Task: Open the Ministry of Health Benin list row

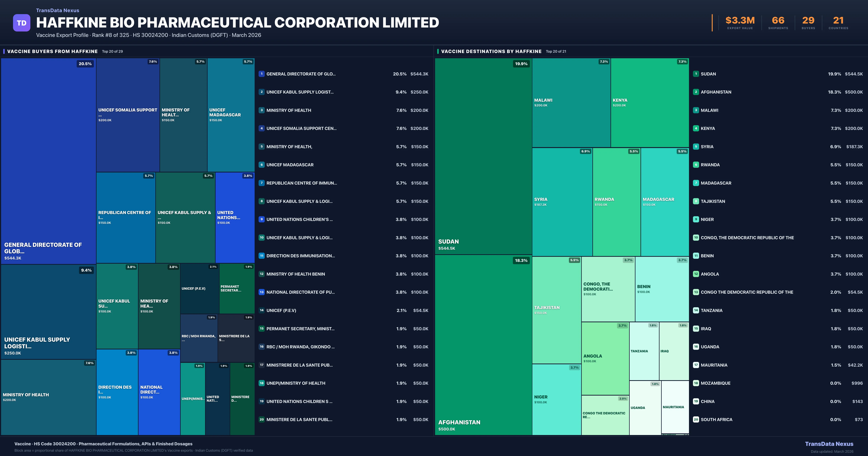Action: (x=295, y=274)
